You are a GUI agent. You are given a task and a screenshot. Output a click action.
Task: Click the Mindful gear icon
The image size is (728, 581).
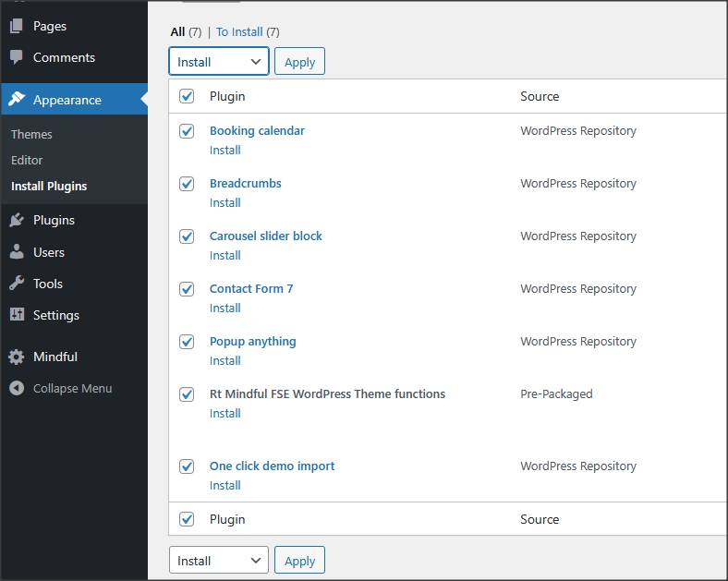click(x=17, y=357)
